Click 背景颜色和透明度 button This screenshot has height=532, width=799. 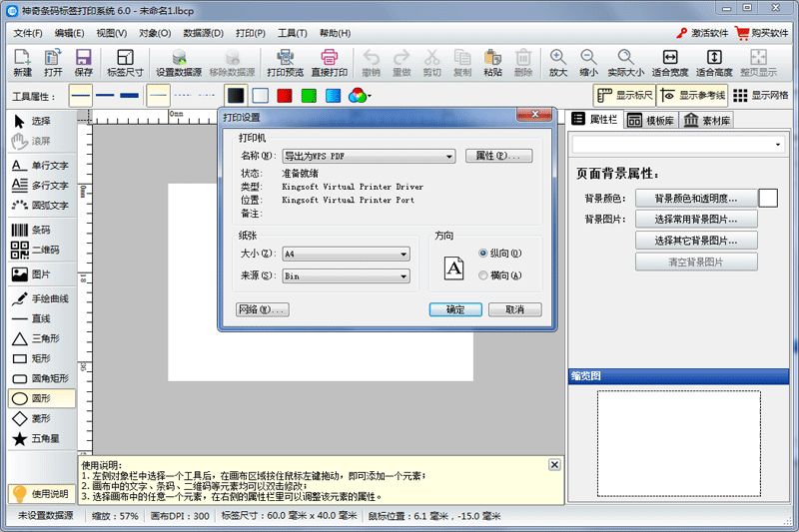[696, 199]
